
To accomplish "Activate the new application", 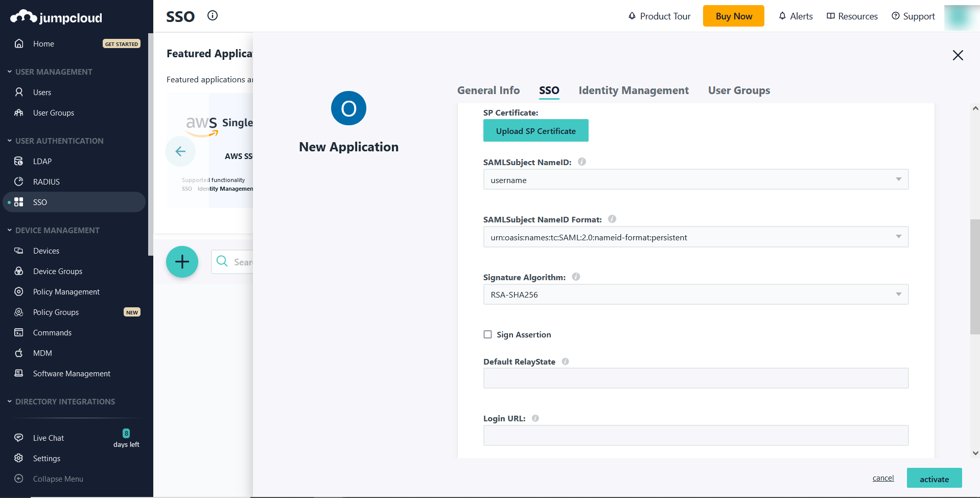I will (934, 478).
